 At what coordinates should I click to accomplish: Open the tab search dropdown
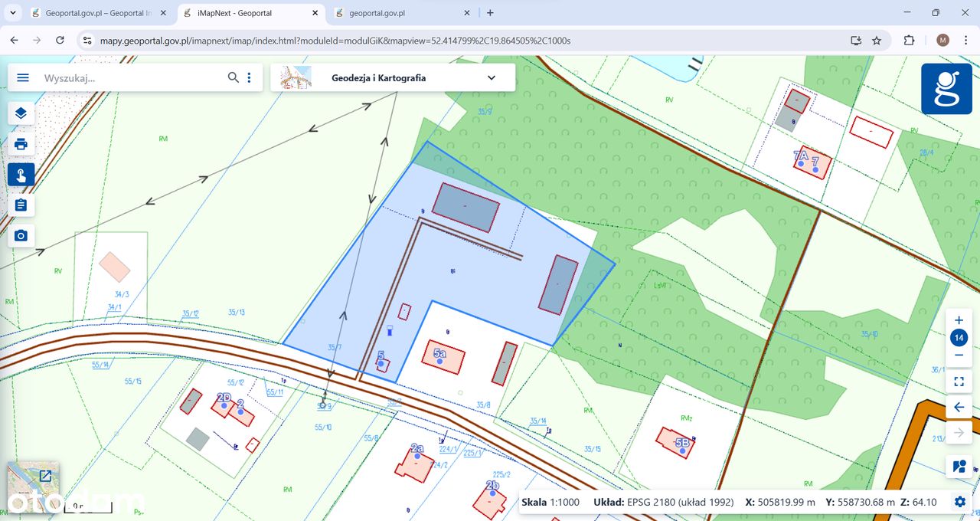coord(14,13)
